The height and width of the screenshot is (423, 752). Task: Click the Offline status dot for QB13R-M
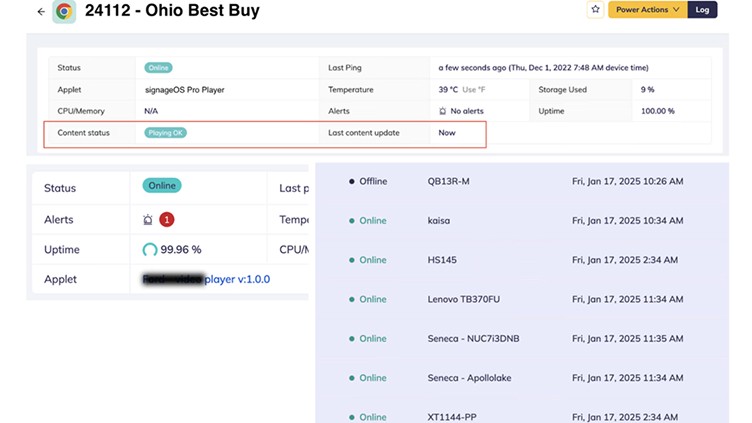pos(352,181)
